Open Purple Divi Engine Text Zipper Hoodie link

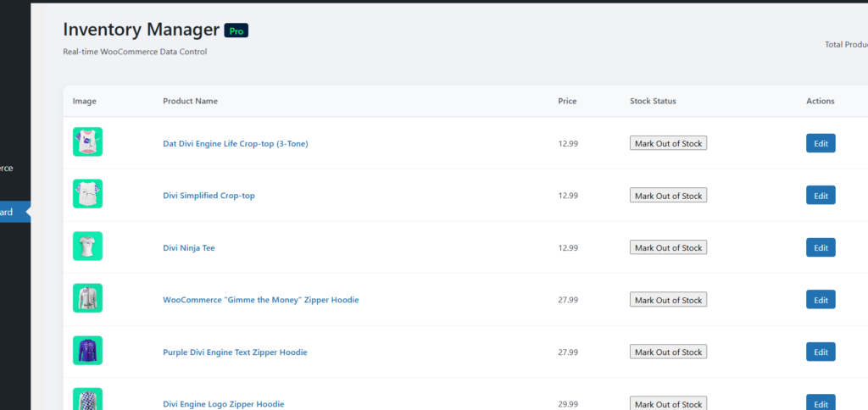(x=235, y=352)
